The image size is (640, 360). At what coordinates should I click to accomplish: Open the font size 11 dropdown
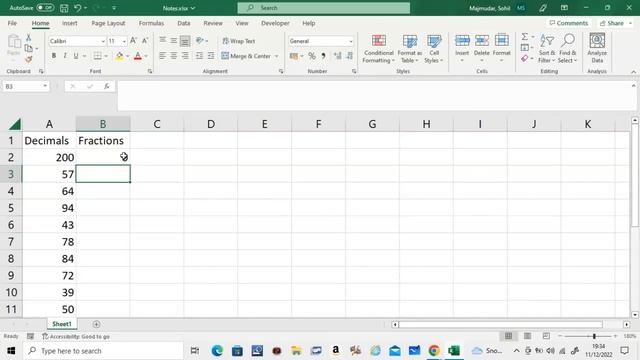124,41
